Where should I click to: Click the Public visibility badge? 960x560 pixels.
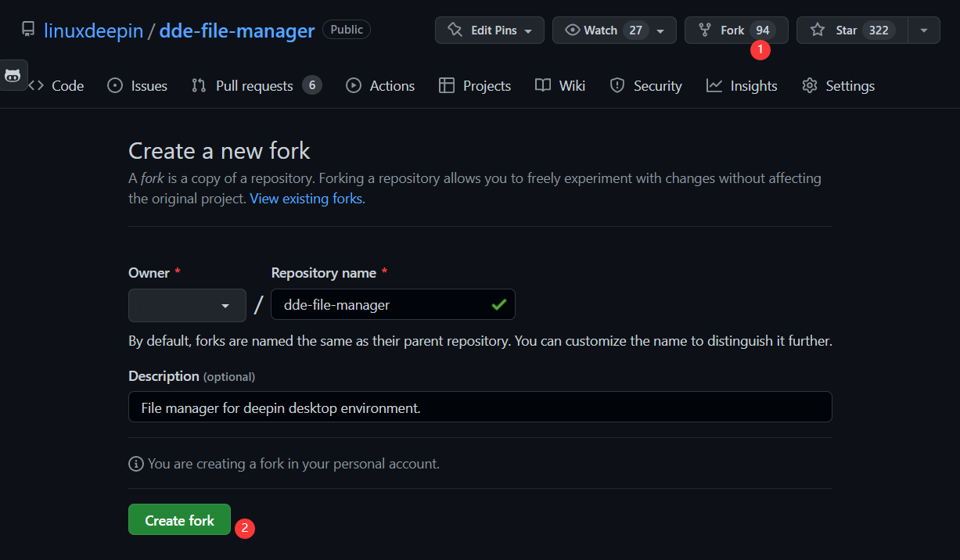(347, 30)
